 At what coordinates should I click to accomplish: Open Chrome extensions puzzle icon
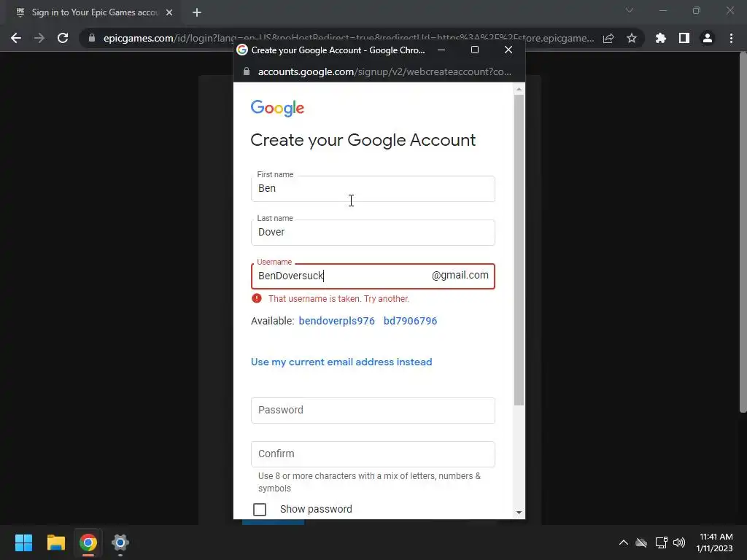point(661,38)
